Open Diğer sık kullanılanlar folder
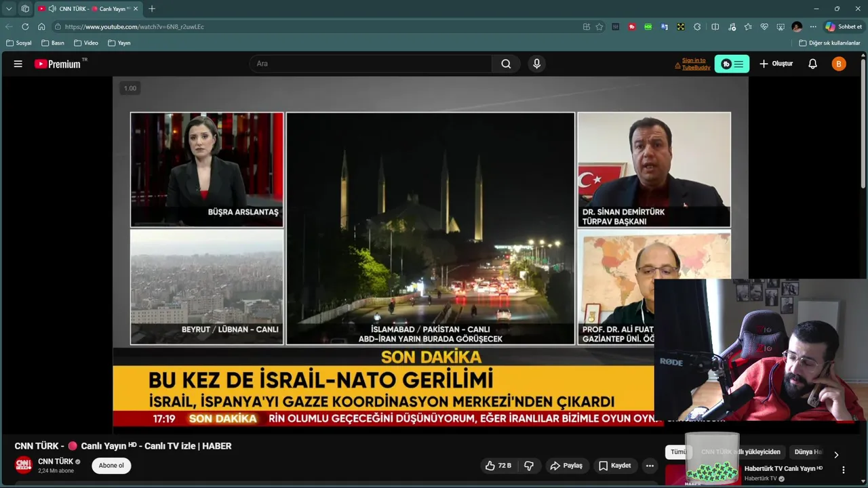Image resolution: width=868 pixels, height=488 pixels. [829, 43]
